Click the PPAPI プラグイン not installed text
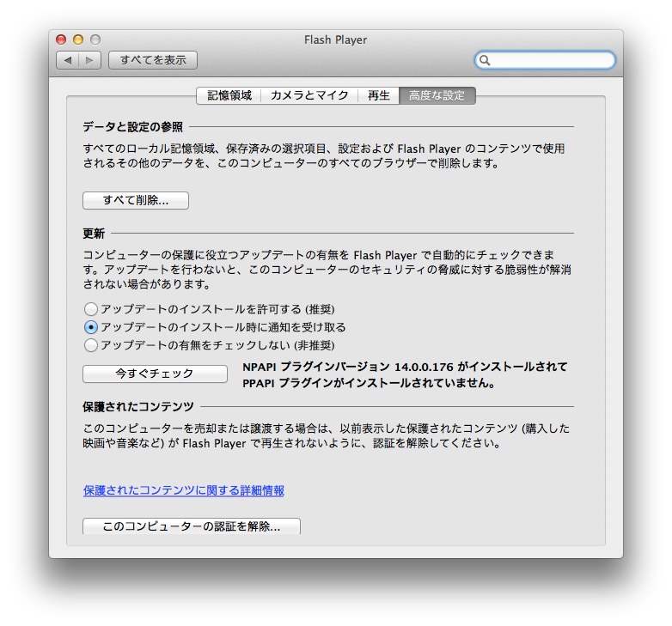 (x=369, y=383)
